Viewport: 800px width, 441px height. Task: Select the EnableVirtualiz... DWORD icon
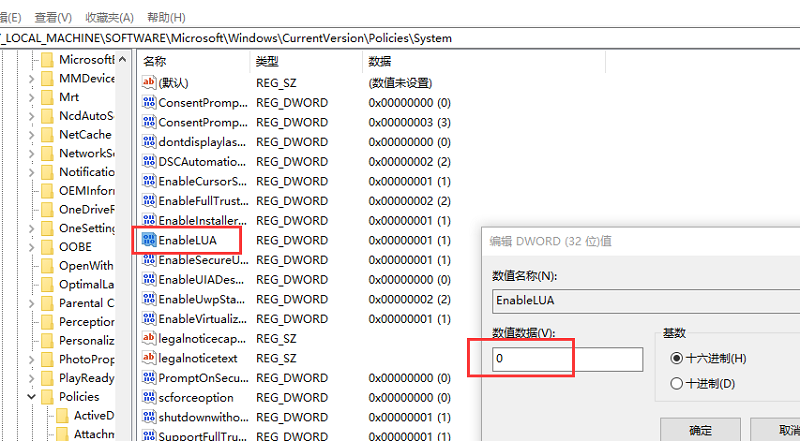point(149,318)
